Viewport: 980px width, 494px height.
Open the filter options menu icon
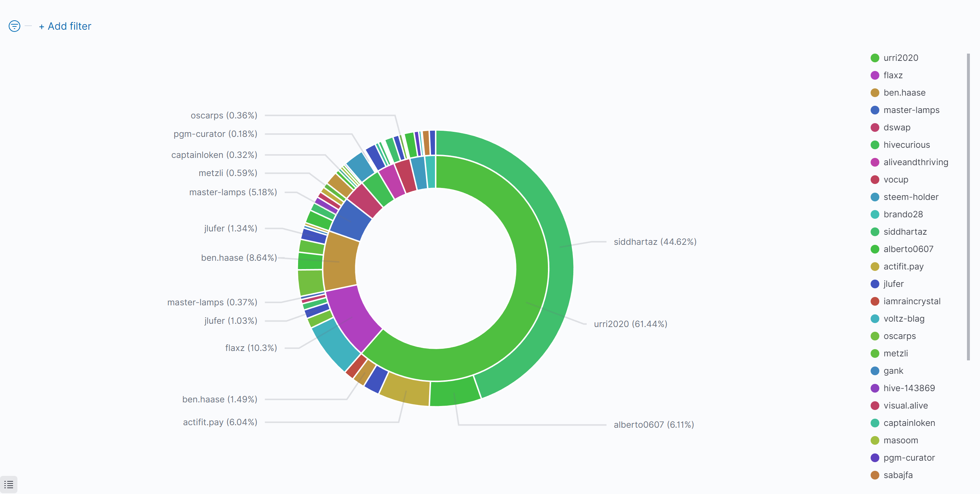(x=14, y=26)
